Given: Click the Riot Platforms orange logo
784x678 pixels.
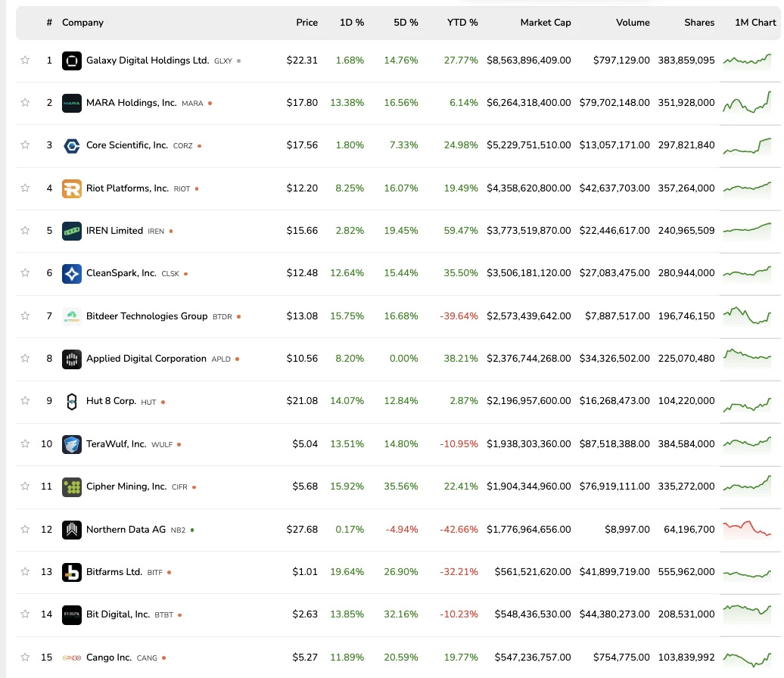Looking at the screenshot, I should (72, 188).
